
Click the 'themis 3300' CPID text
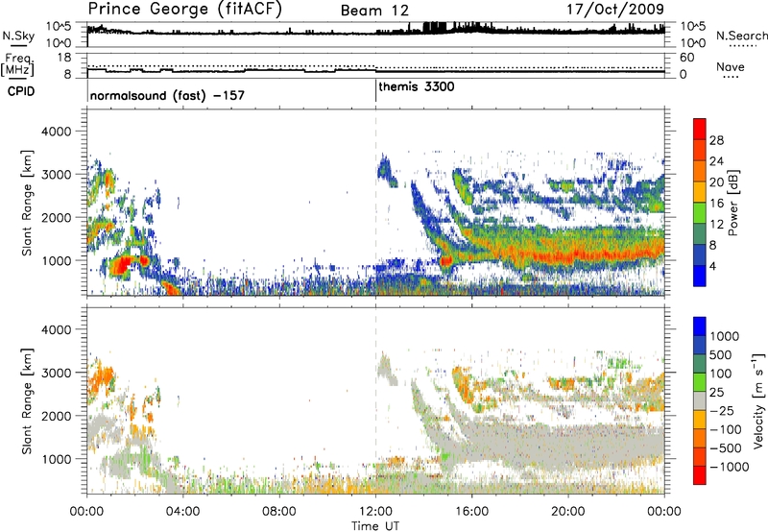click(x=417, y=86)
